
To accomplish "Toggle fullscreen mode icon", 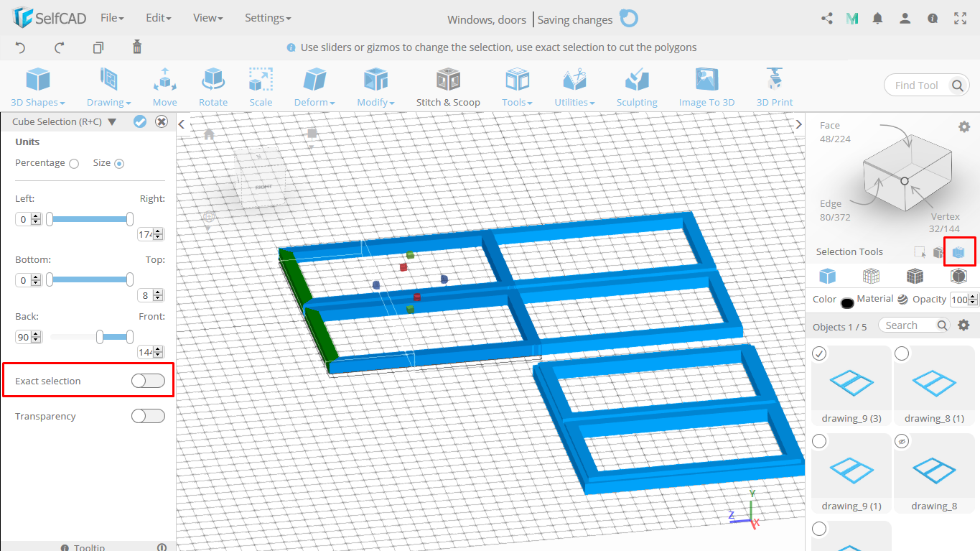I will [960, 19].
